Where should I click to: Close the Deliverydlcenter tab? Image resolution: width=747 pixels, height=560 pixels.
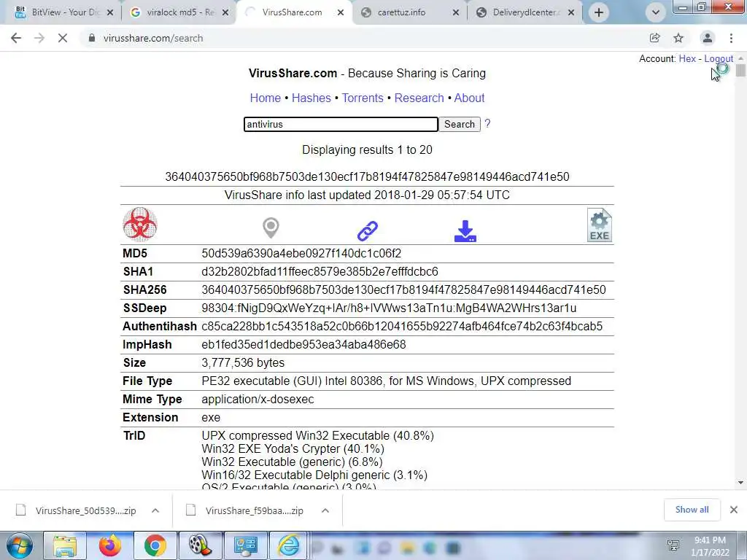tap(571, 12)
